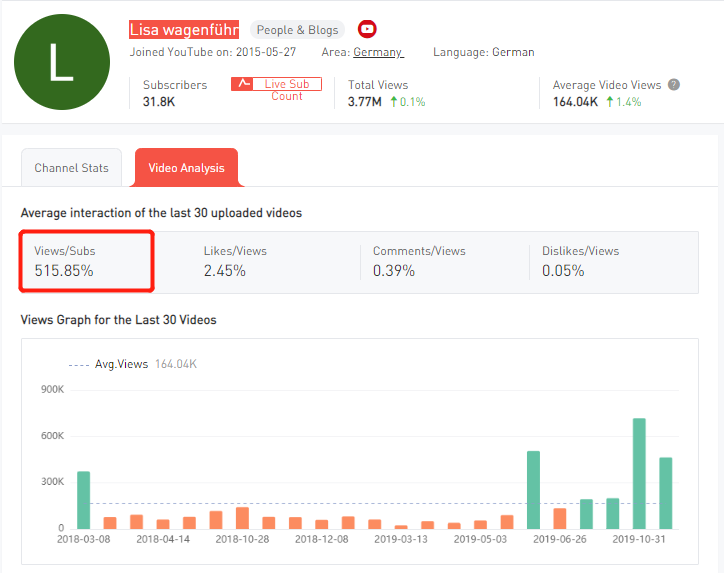Click the 1.4% average views growth indicator

(624, 102)
